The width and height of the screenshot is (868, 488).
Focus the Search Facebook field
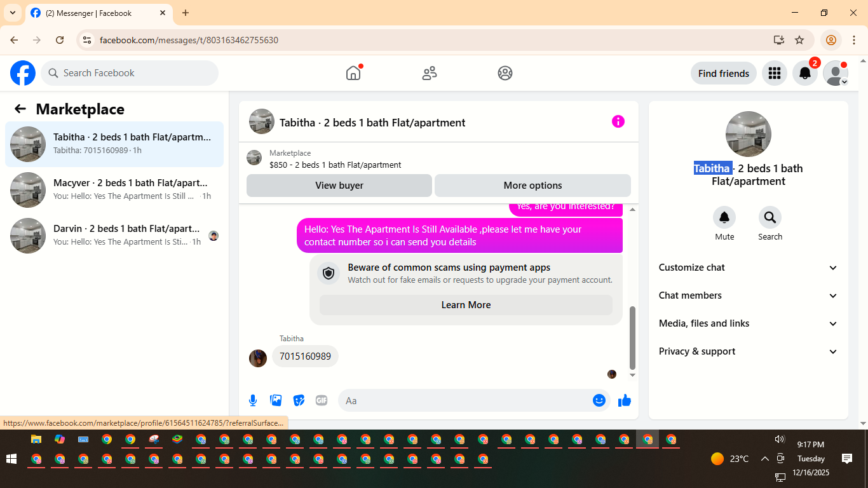coord(130,73)
